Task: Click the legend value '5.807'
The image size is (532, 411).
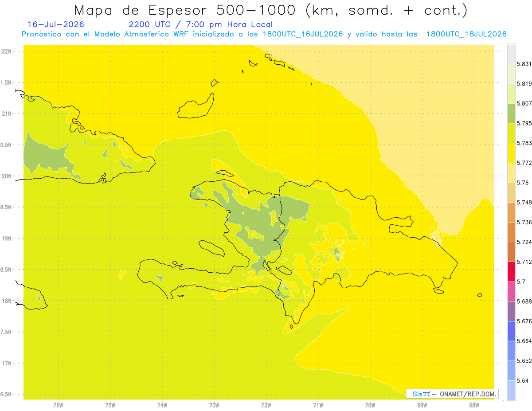Action: (x=524, y=104)
